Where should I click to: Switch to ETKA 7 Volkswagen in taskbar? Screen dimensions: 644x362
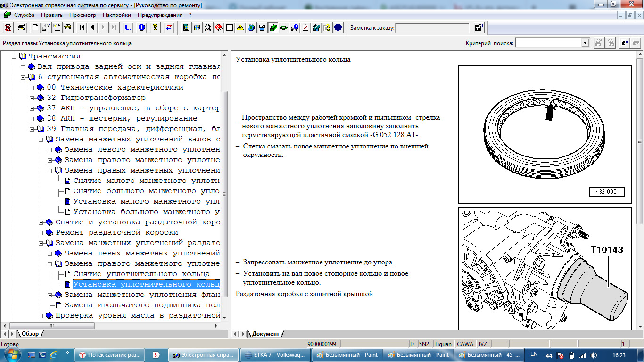275,355
